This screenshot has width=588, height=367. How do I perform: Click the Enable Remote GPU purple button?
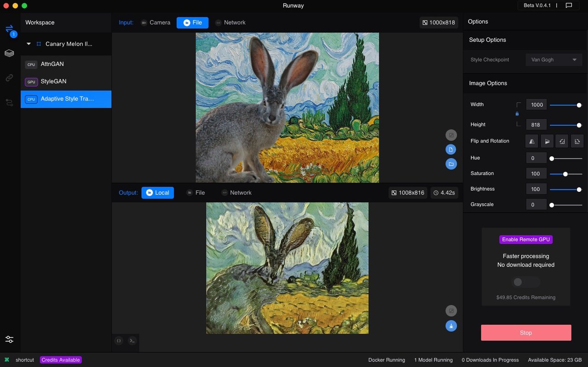(x=526, y=240)
